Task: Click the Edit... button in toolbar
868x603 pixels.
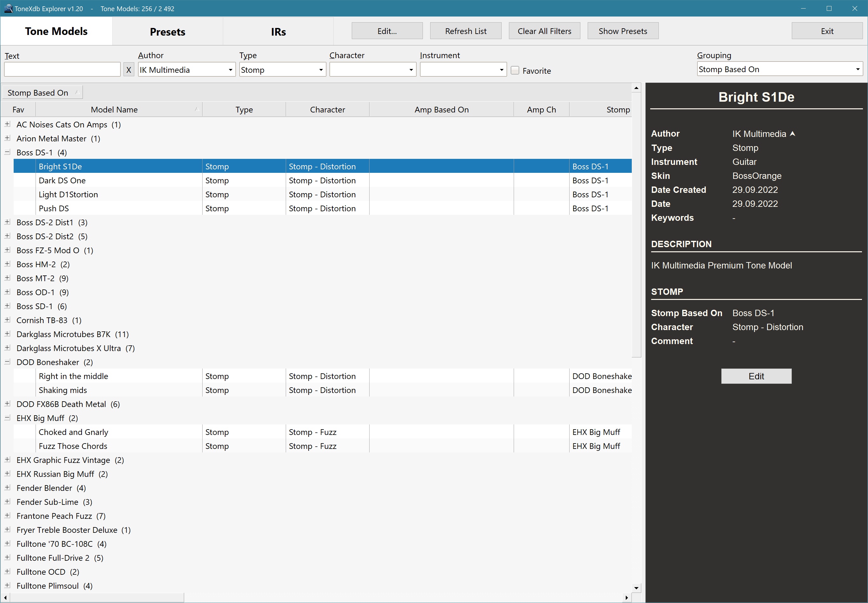Action: point(387,31)
